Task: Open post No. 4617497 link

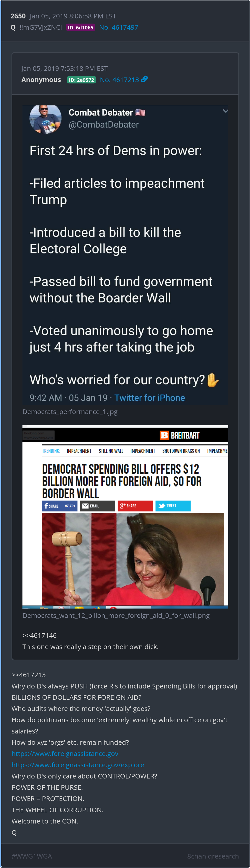Action: (119, 27)
